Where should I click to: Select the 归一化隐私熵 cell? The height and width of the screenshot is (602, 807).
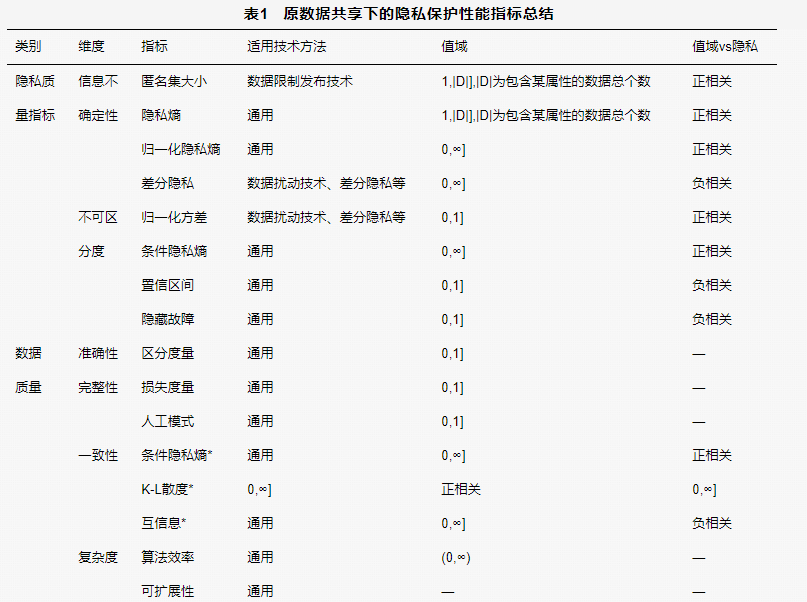[x=181, y=149]
